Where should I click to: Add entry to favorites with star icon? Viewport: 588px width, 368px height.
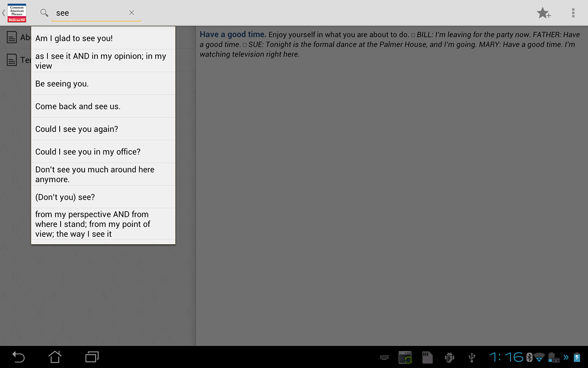(x=543, y=13)
